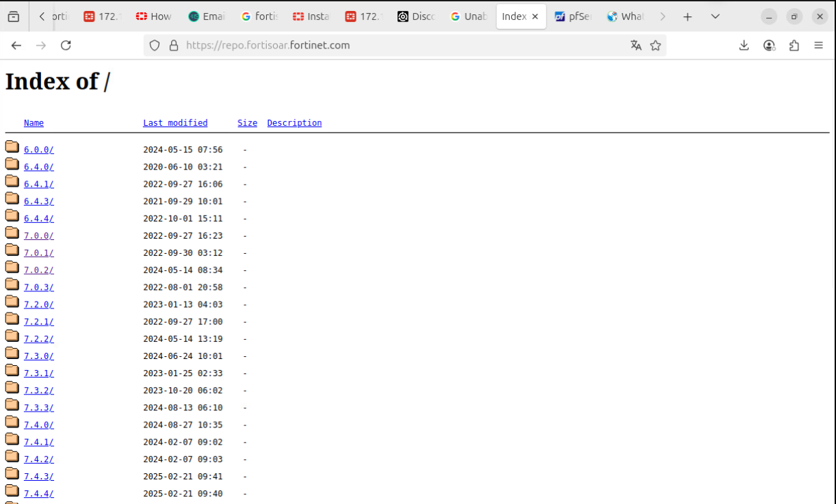The image size is (836, 504).
Task: Sort listing by Name column
Action: tap(34, 123)
